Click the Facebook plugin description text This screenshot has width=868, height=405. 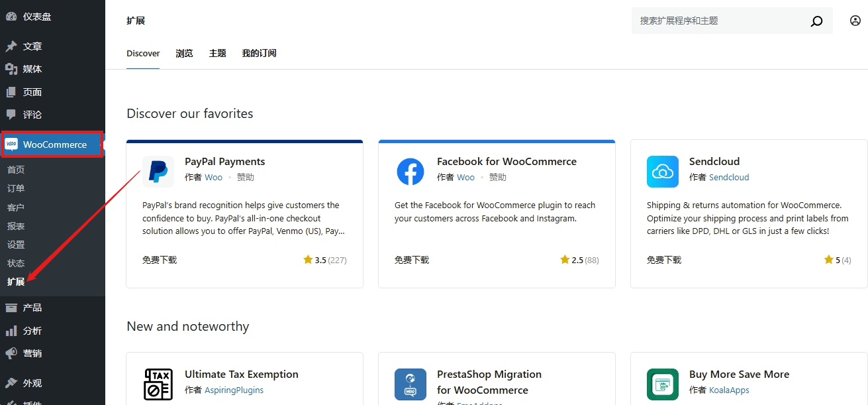coord(495,211)
